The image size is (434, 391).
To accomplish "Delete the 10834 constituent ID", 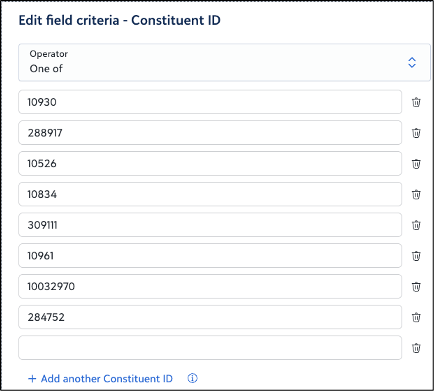I will click(416, 194).
